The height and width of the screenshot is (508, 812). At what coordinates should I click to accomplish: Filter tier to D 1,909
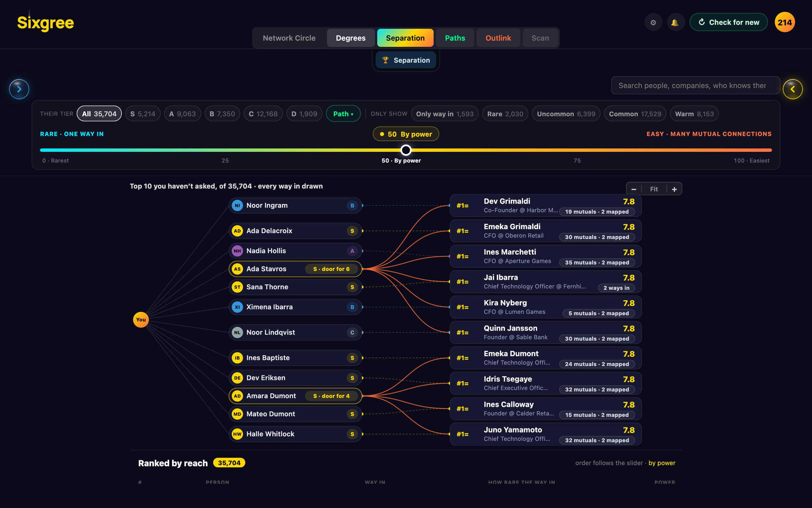(304, 114)
